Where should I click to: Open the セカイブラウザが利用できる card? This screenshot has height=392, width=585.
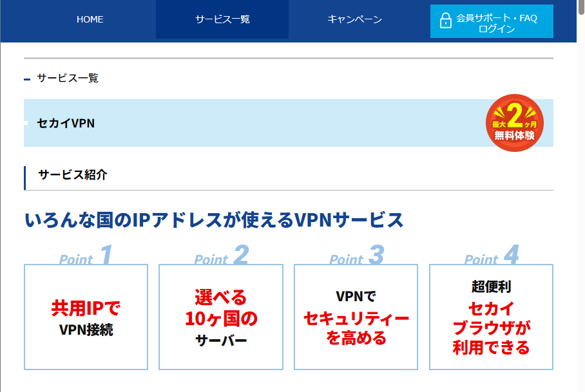click(491, 317)
